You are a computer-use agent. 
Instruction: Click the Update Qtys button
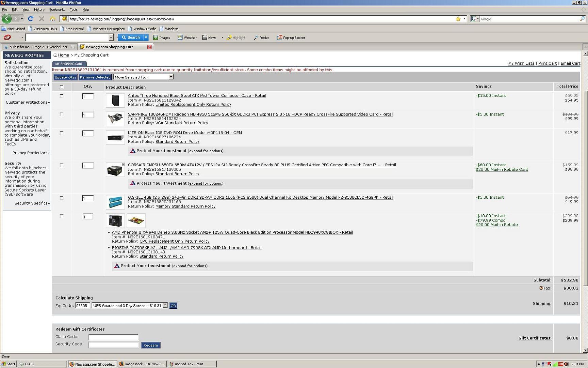click(x=65, y=77)
